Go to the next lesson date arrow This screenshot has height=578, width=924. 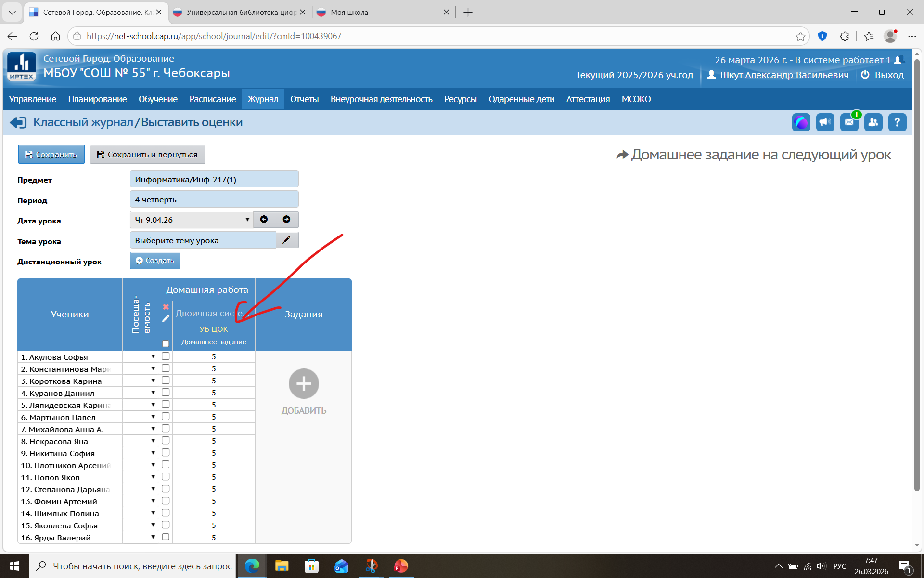point(287,220)
